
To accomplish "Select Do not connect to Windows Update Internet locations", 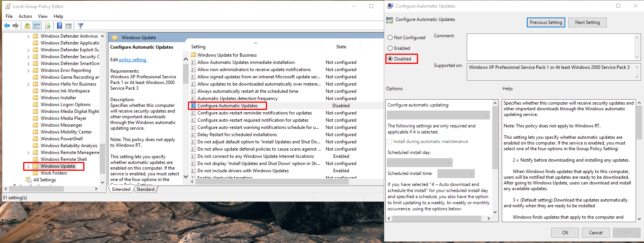I will [256, 156].
